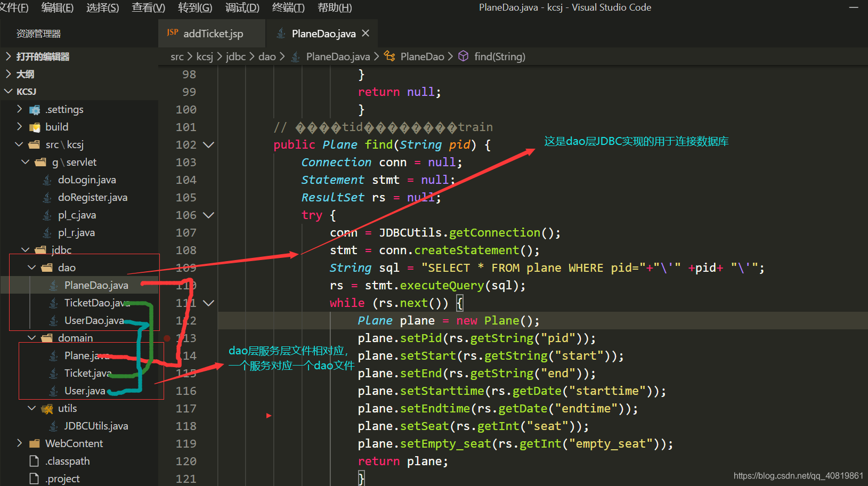Click the utils folder icon
Image resolution: width=868 pixels, height=486 pixels.
pos(47,409)
